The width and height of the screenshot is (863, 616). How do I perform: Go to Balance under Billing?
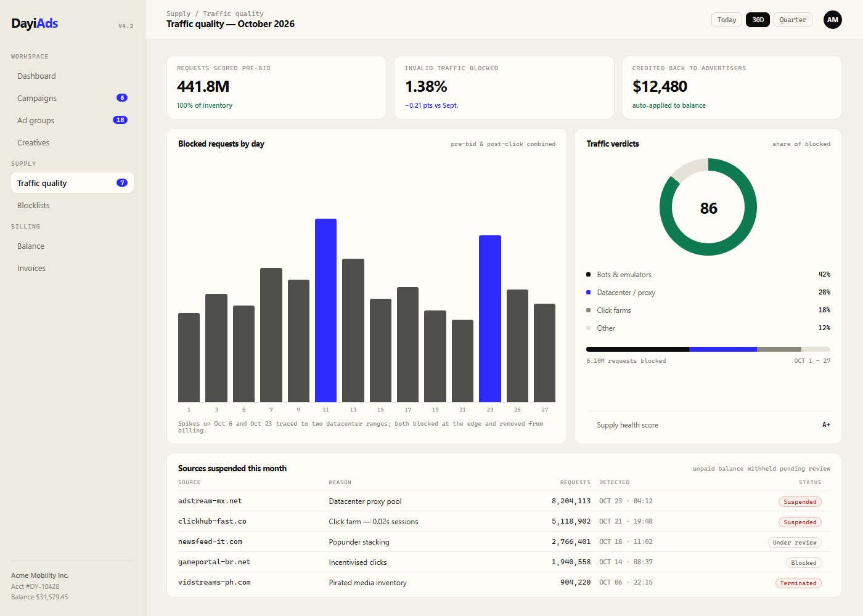pyautogui.click(x=72, y=246)
